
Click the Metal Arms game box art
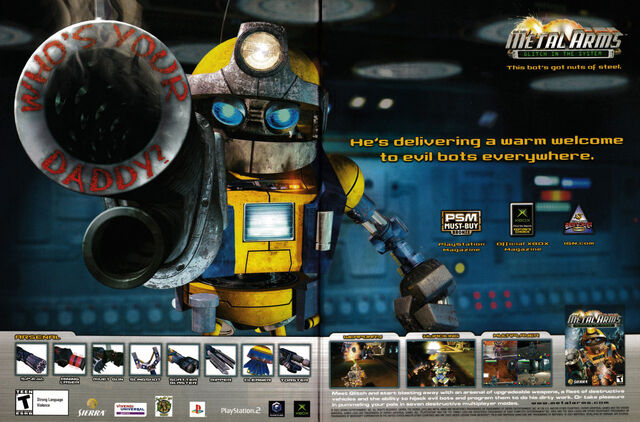coord(595,347)
